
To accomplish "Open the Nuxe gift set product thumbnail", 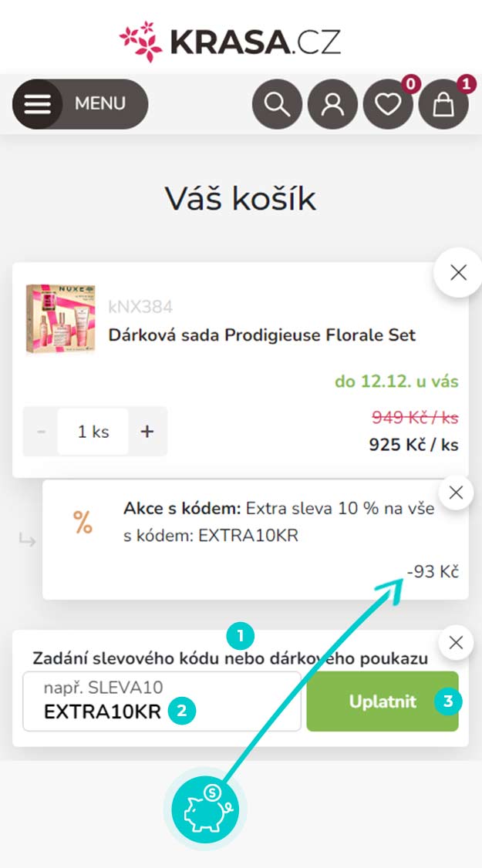I will pyautogui.click(x=60, y=319).
